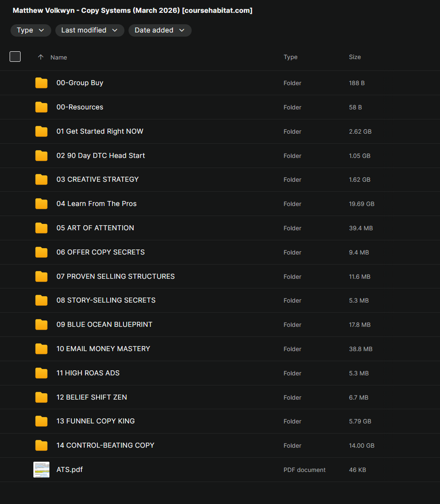Open 13 FUNNEL COPY KING name
The width and height of the screenshot is (440, 504).
tap(96, 421)
